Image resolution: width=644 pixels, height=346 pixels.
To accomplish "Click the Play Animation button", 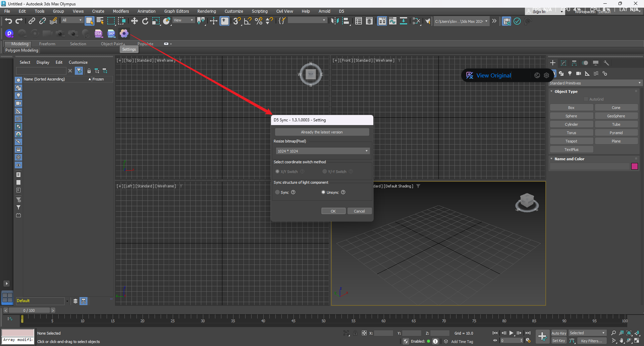I will coord(512,333).
